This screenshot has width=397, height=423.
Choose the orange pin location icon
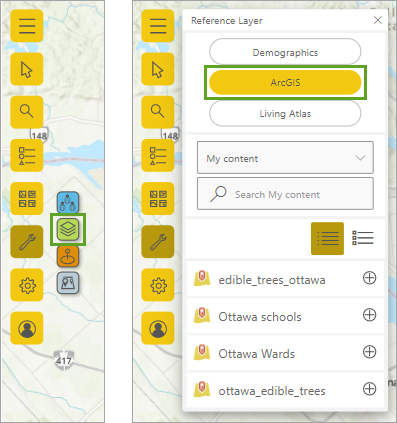point(68,256)
